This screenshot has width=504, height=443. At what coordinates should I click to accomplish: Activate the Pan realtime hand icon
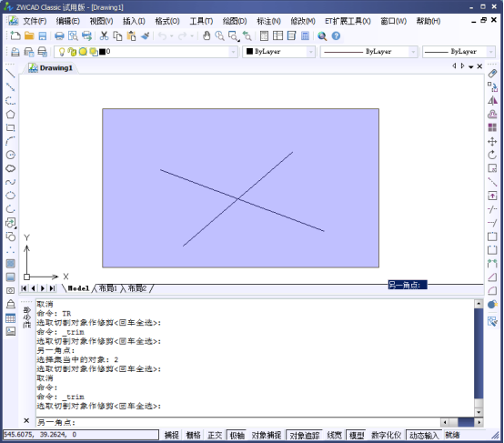(x=207, y=35)
